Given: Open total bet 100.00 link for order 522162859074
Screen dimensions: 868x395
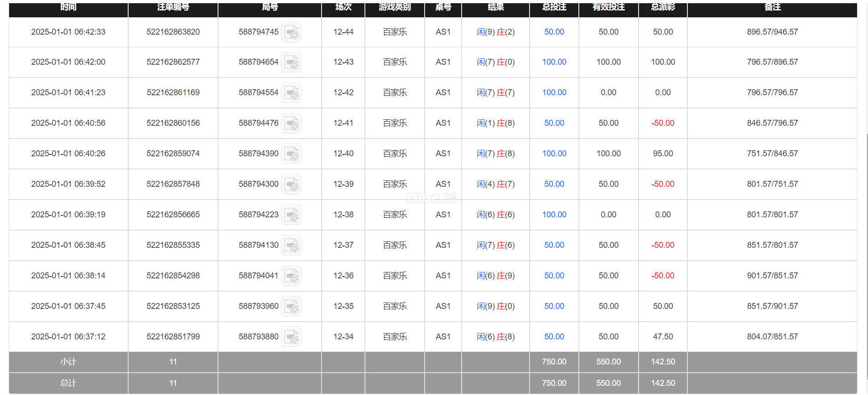Looking at the screenshot, I should coord(554,154).
